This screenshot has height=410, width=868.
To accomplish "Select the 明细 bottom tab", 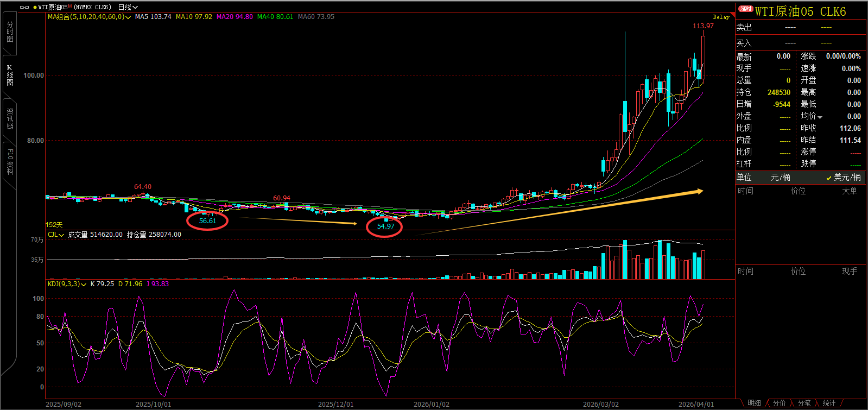I will pyautogui.click(x=754, y=403).
